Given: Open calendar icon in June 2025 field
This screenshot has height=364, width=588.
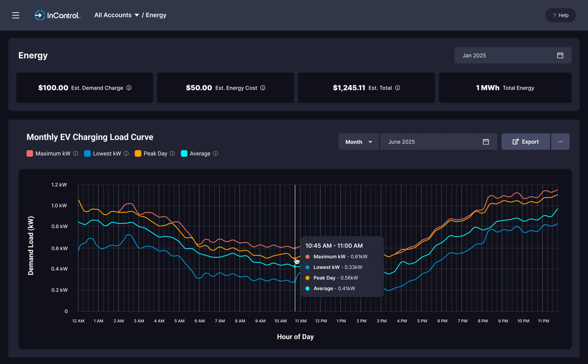Looking at the screenshot, I should 486,142.
